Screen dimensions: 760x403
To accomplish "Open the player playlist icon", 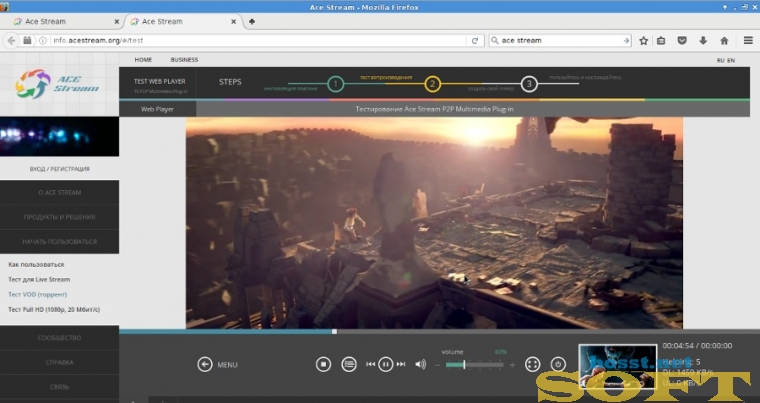I will tap(349, 364).
